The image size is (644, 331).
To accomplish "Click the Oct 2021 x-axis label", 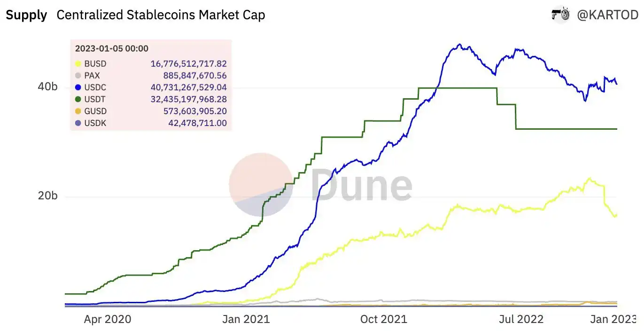I will pos(384,319).
